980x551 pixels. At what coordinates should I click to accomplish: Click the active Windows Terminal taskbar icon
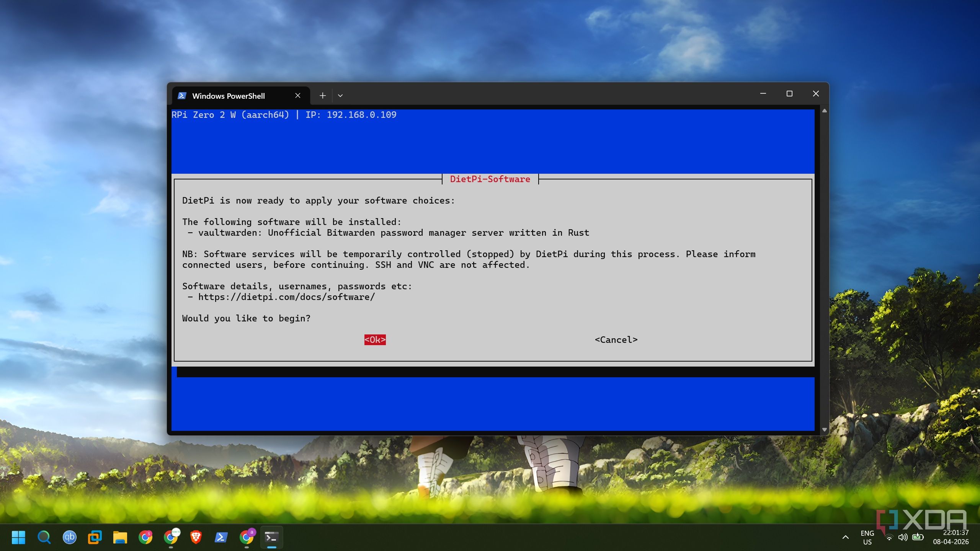tap(271, 537)
